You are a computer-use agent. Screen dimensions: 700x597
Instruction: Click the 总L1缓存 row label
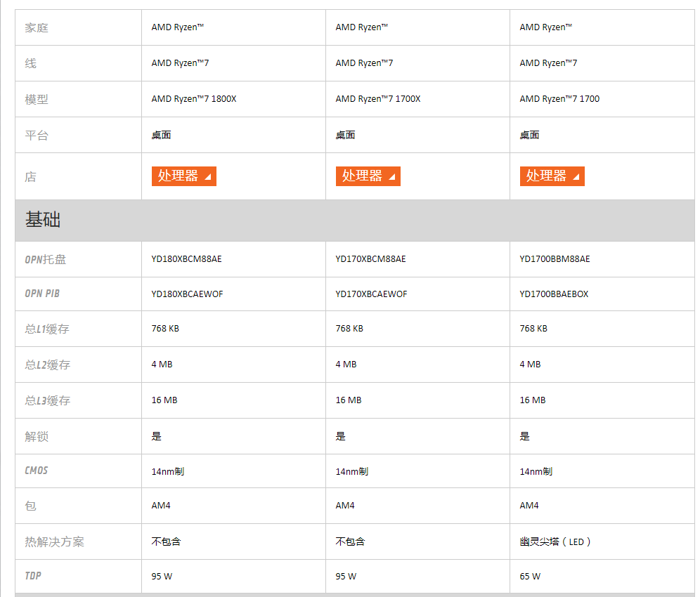click(47, 329)
